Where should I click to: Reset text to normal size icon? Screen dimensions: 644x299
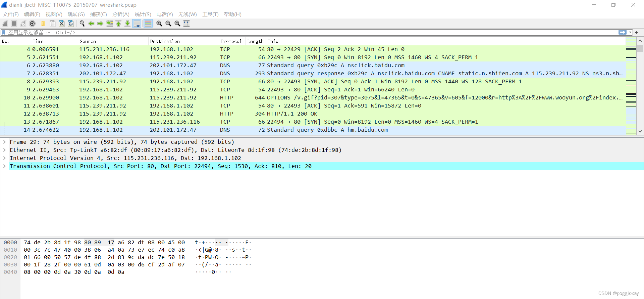coord(177,24)
